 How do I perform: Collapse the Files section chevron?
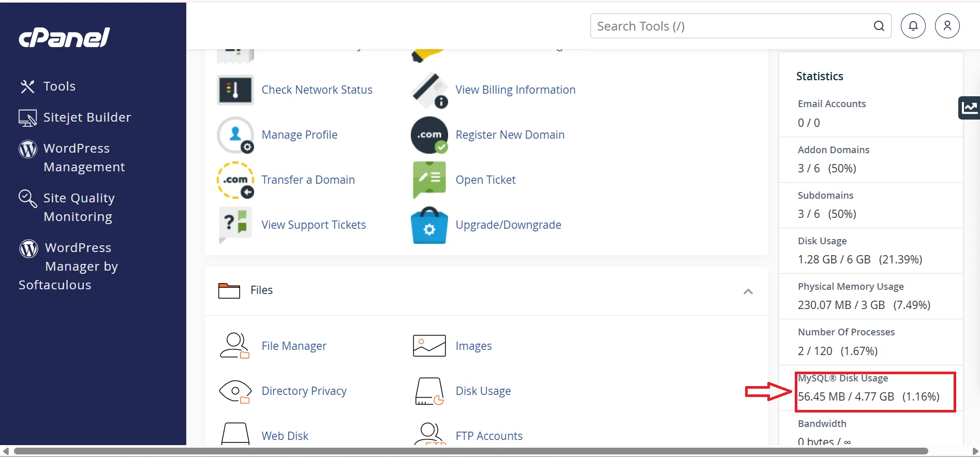coord(748,291)
